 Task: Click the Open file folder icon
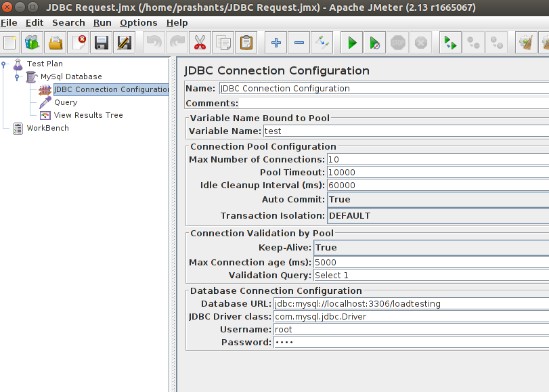56,43
